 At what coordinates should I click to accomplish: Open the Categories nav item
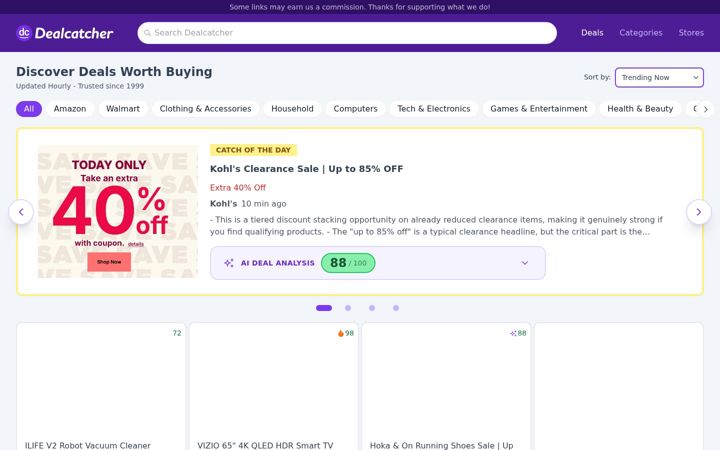click(641, 33)
